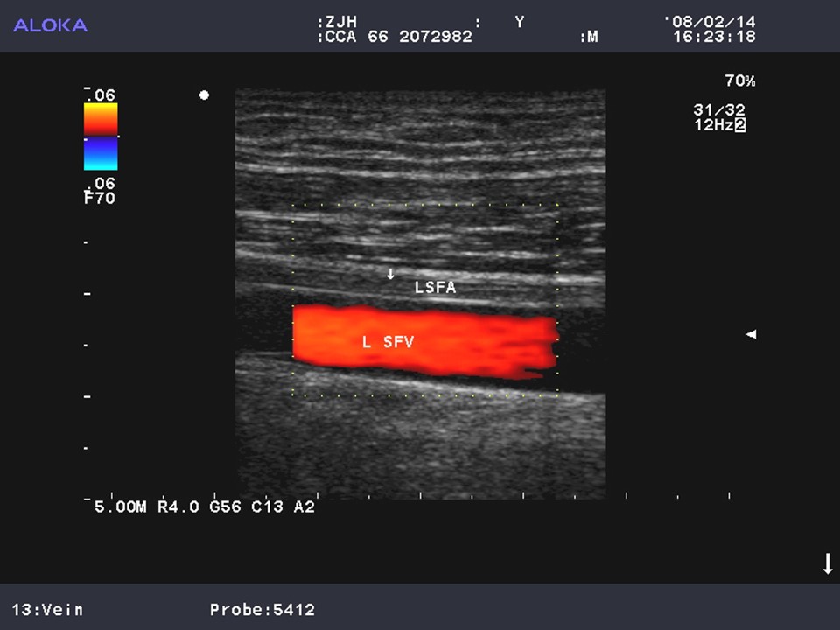Screen dimensions: 840x630
Task: Click the boxed 2 icon beside 12Hz
Action: pyautogui.click(x=739, y=125)
